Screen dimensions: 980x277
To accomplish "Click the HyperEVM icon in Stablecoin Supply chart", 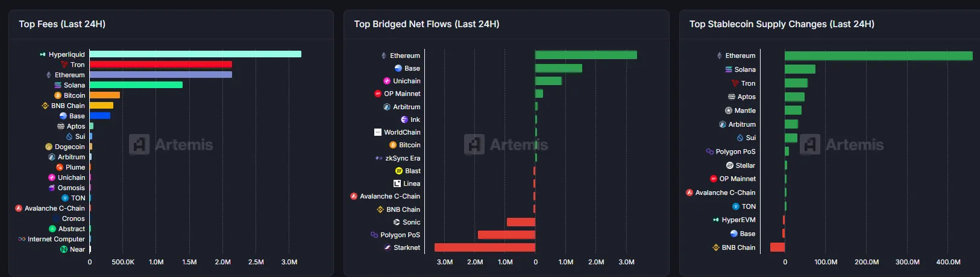I will point(716,220).
